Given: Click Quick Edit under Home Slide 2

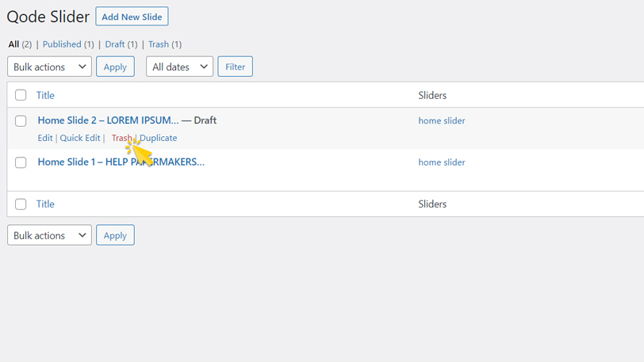Looking at the screenshot, I should coord(80,138).
